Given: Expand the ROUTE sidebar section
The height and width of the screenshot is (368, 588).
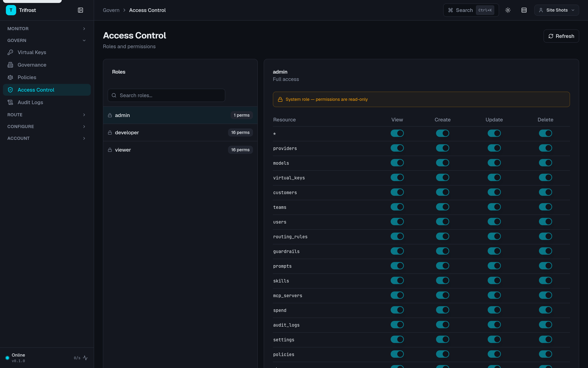Looking at the screenshot, I should (47, 115).
